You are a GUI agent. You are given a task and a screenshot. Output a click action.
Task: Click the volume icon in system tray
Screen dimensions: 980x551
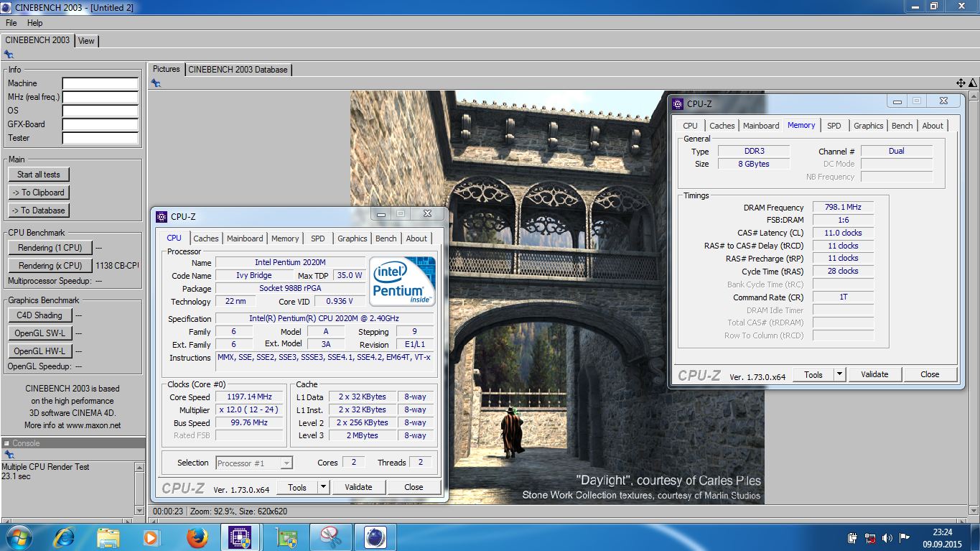coord(887,537)
